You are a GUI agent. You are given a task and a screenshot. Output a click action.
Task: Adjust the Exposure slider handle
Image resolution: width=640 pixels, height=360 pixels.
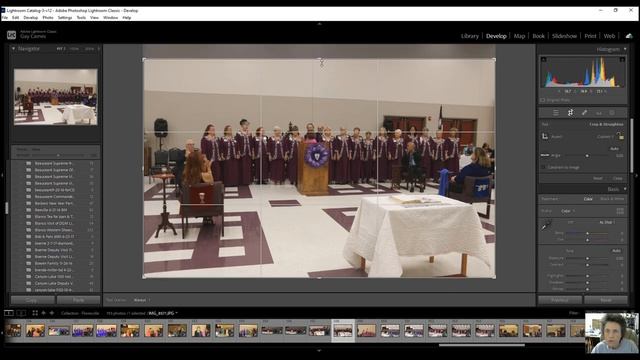pyautogui.click(x=587, y=258)
